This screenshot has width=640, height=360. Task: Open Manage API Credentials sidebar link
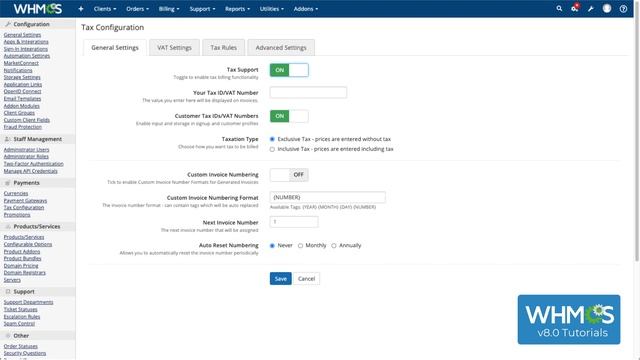coord(31,171)
